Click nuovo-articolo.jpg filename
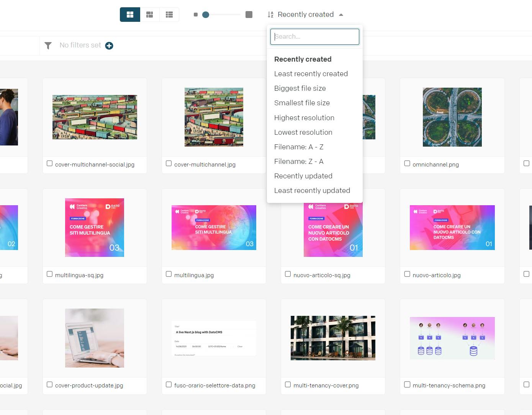The width and height of the screenshot is (532, 415). 437,275
